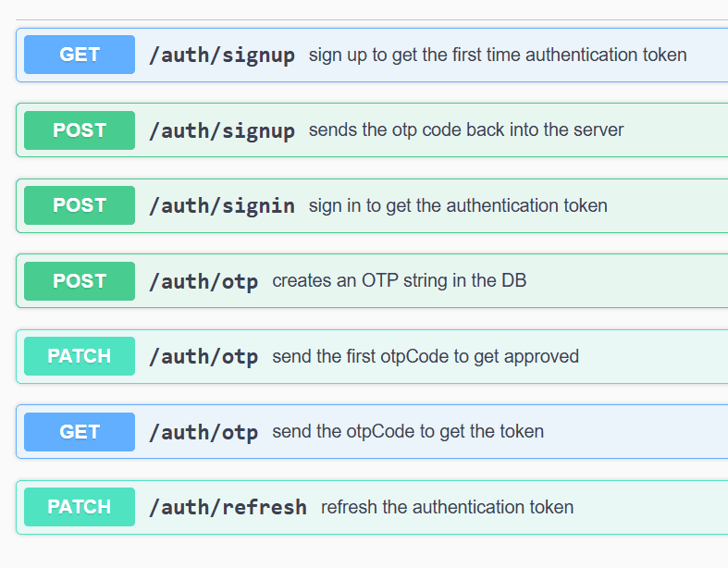Select the /auth/signin endpoint path

click(222, 205)
